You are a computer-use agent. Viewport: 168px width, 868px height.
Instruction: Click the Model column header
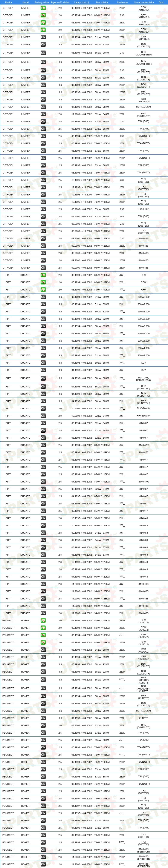(x=25, y=2)
